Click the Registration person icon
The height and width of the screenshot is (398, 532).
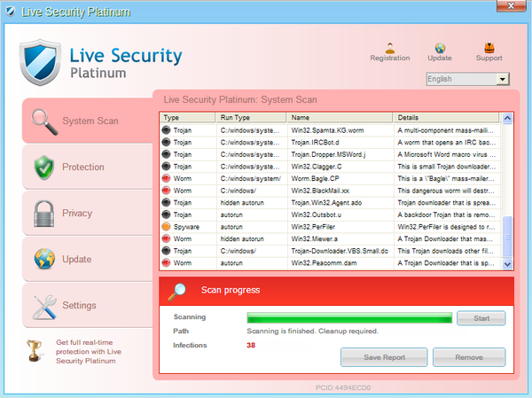[390, 48]
